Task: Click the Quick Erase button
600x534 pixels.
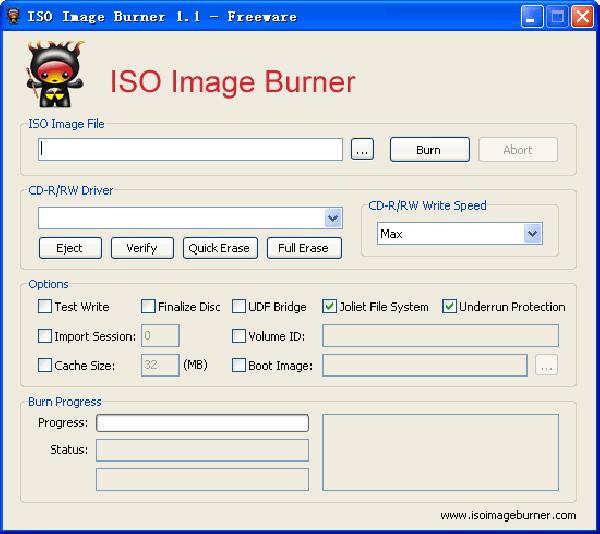Action: point(220,248)
